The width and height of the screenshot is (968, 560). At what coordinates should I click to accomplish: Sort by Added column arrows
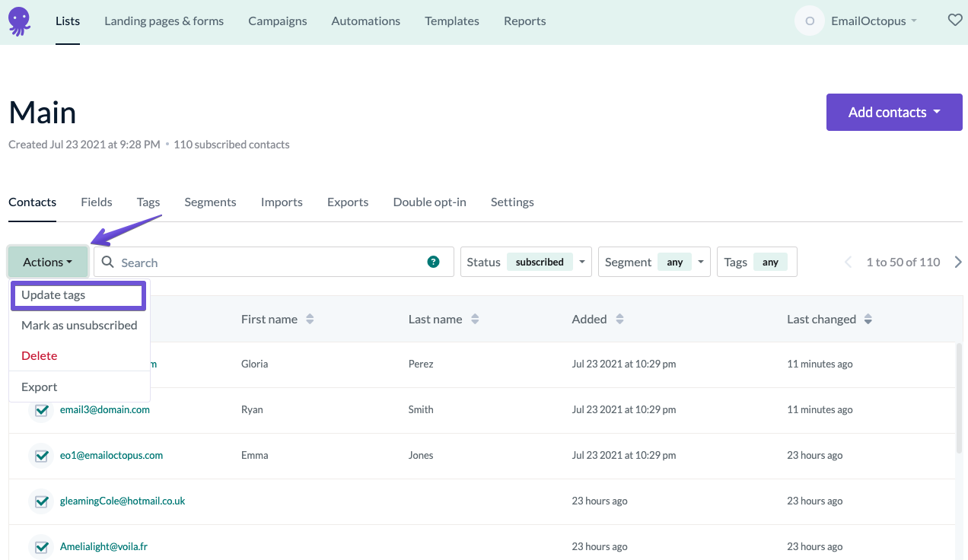pyautogui.click(x=619, y=320)
